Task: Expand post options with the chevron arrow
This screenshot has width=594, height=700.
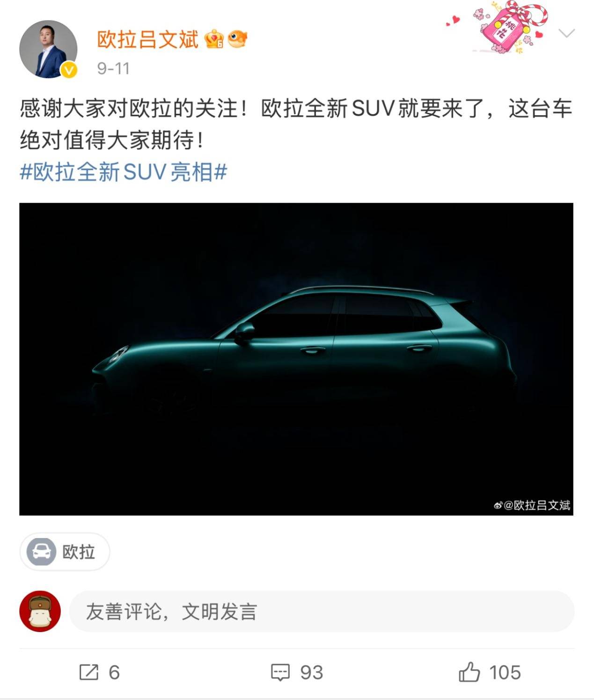Action: tap(567, 33)
